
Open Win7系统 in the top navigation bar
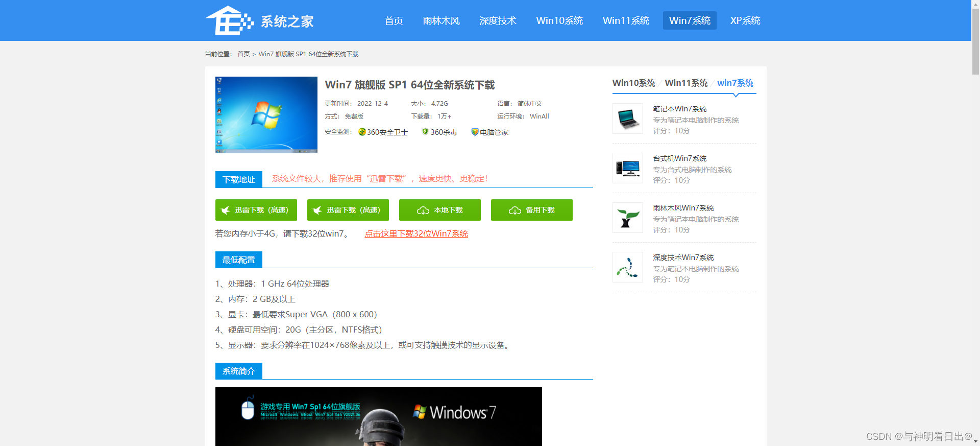[x=690, y=20]
